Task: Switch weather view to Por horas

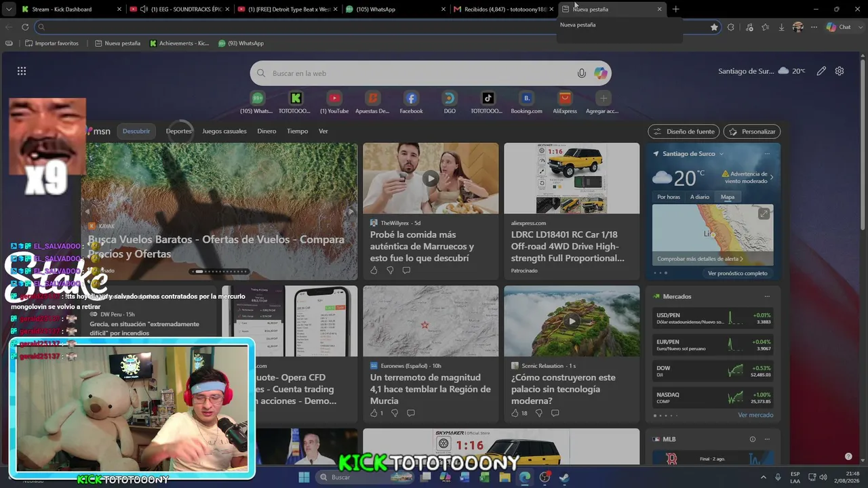Action: point(669,197)
